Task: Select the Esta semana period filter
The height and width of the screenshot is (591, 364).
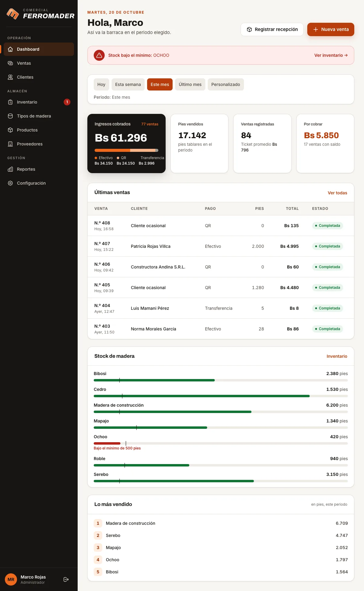Action: [128, 84]
